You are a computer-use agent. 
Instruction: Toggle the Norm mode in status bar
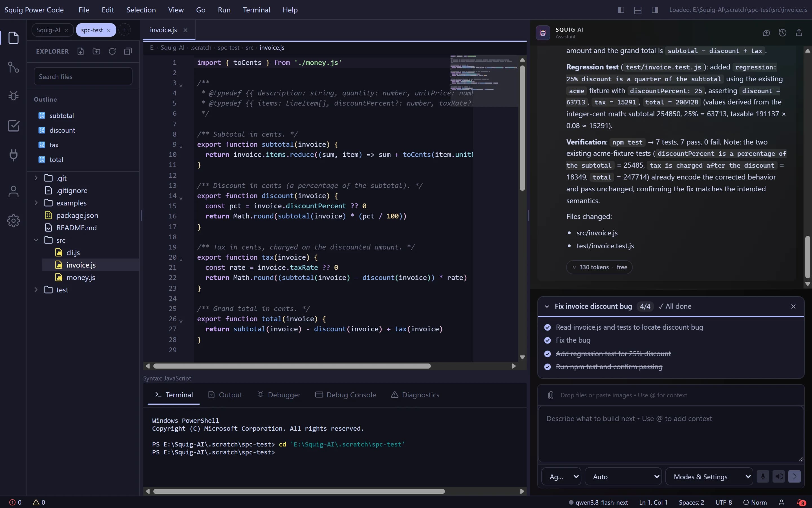755,502
